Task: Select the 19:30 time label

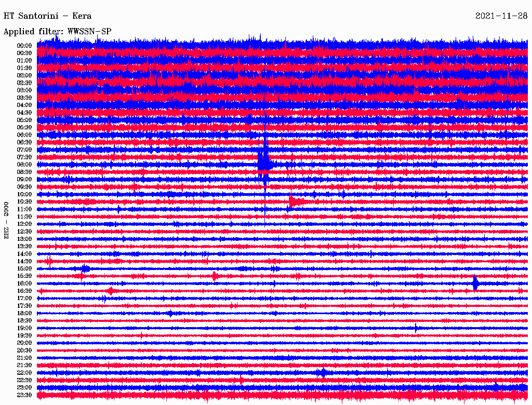Action: tap(24, 336)
